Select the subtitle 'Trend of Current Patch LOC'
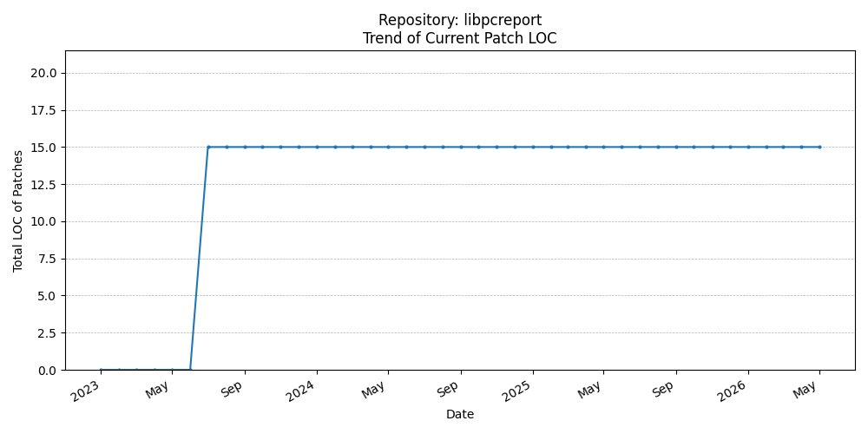This screenshot has width=868, height=434. click(x=460, y=38)
